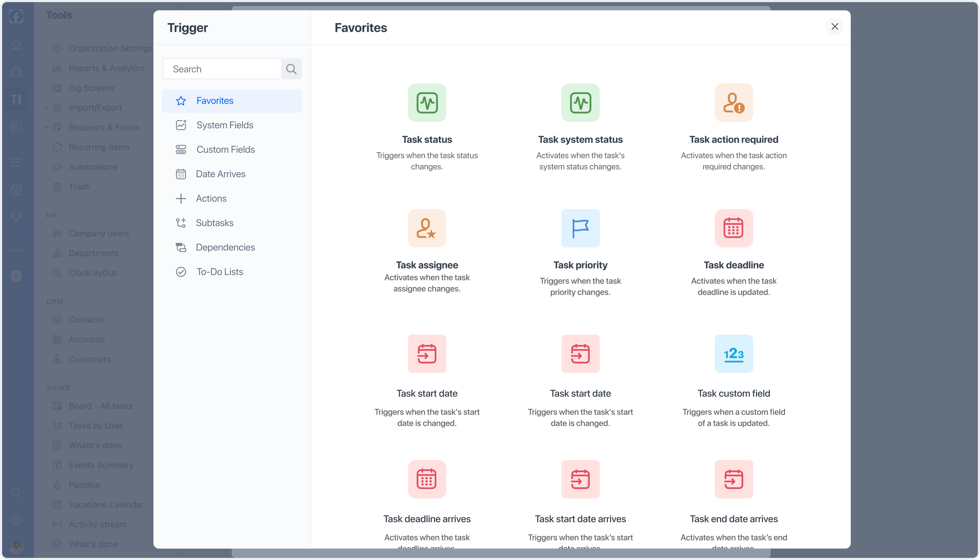The height and width of the screenshot is (560, 980).
Task: Pick the Task action required icon
Action: click(734, 103)
